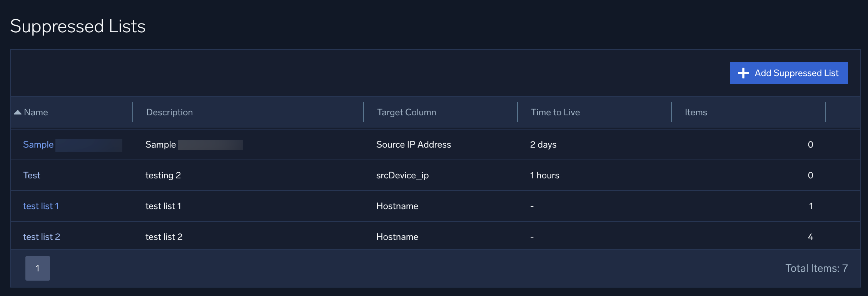Click the '1 hours' time to live value
The height and width of the screenshot is (296, 868).
point(544,175)
